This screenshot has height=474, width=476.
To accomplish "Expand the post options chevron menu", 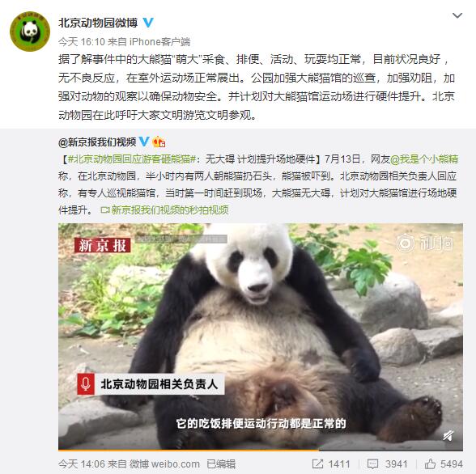I will [x=457, y=15].
